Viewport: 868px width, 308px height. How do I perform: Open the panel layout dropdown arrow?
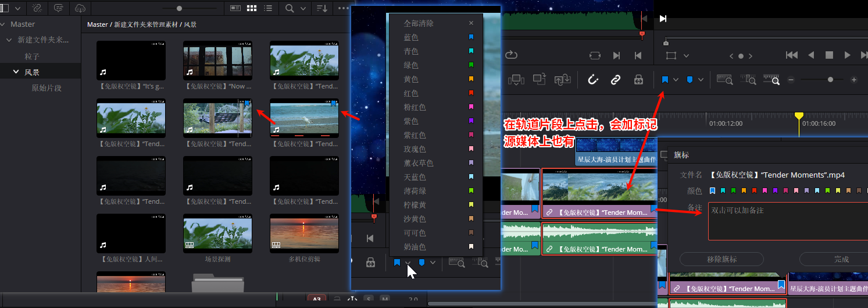pos(17,8)
